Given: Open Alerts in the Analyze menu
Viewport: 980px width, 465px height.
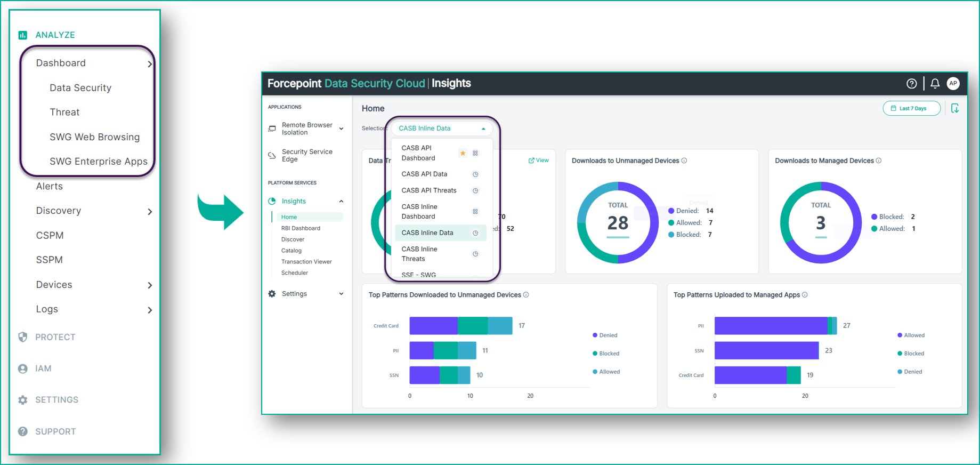Looking at the screenshot, I should pyautogui.click(x=50, y=186).
